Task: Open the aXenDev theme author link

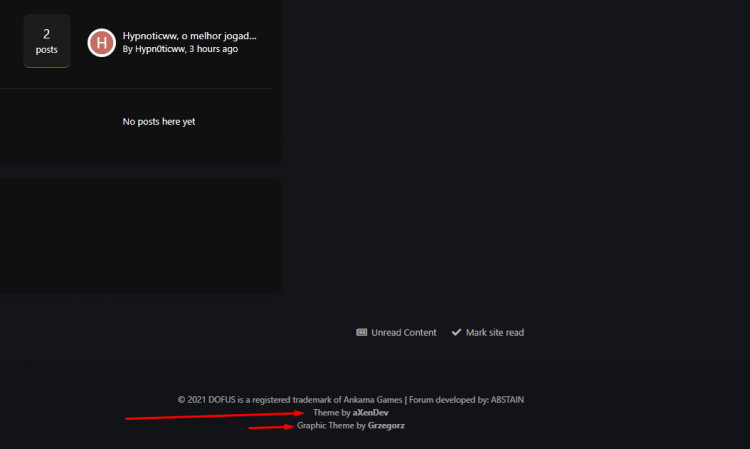Action: [x=370, y=413]
